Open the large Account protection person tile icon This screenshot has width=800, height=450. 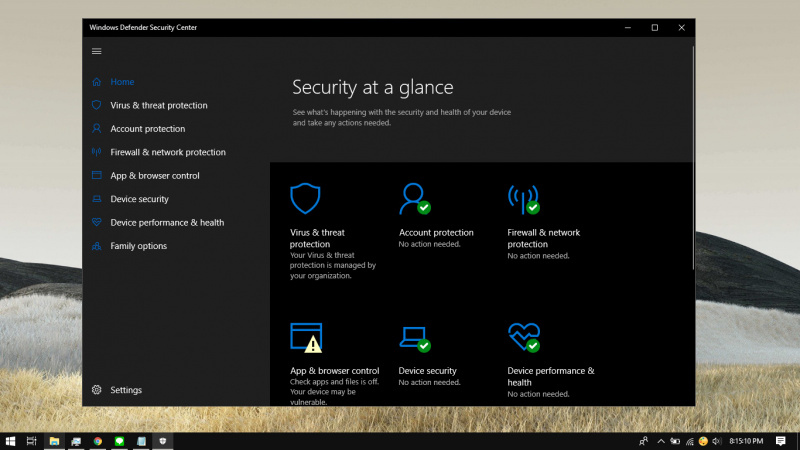pyautogui.click(x=415, y=199)
